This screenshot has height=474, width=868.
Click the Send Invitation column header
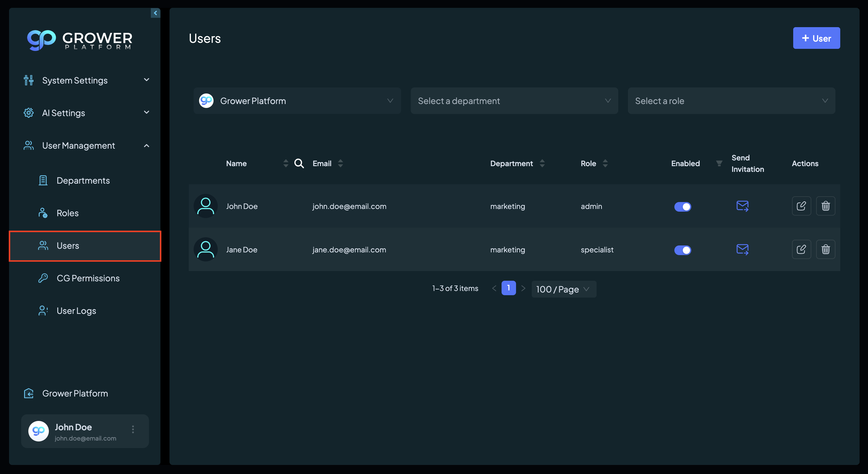(747, 163)
